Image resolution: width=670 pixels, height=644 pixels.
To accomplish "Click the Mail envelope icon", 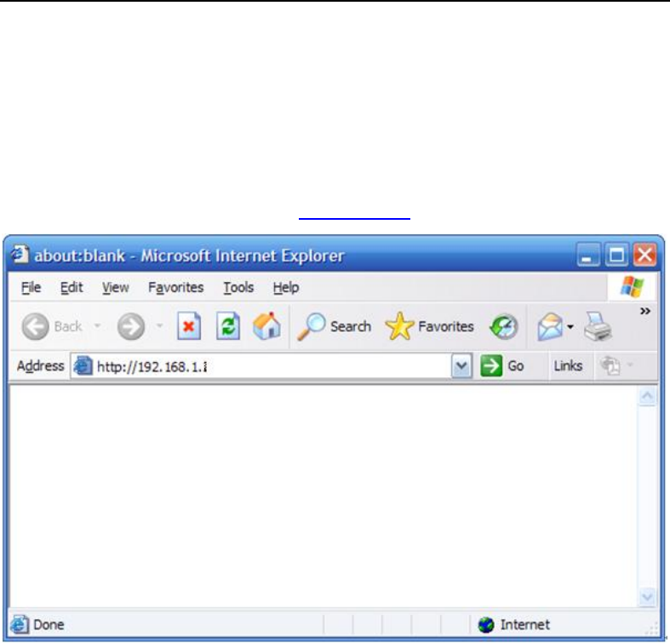I will [550, 327].
